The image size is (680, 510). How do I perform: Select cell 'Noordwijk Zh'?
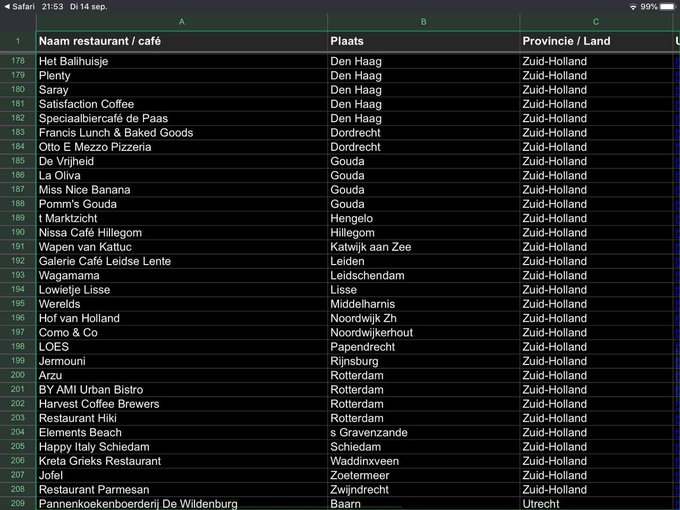tap(423, 318)
